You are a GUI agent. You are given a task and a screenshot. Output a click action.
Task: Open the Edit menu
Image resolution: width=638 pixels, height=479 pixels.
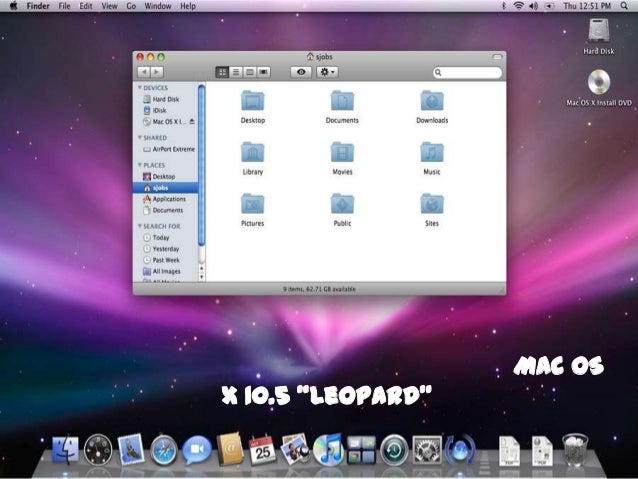(x=85, y=6)
